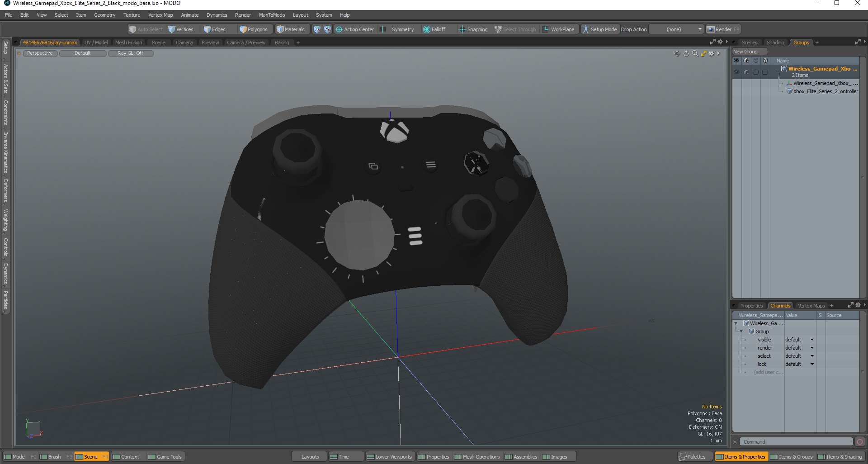868x464 pixels.
Task: Click the Layouts button
Action: pyautogui.click(x=310, y=457)
